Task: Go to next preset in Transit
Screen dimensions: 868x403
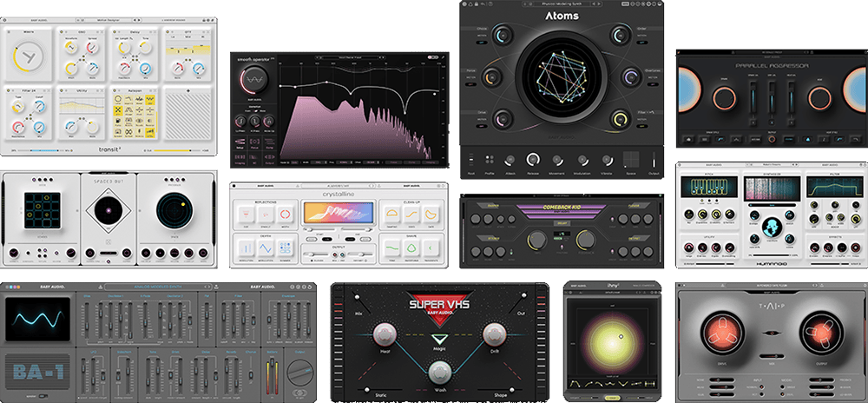Action: point(140,20)
